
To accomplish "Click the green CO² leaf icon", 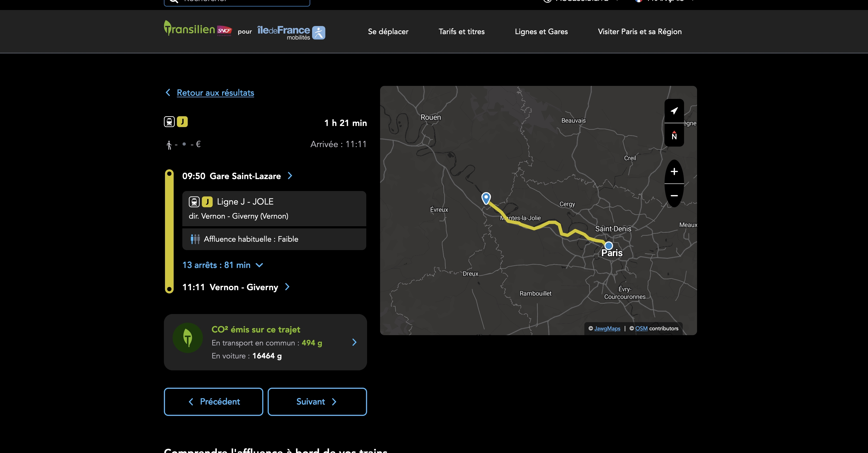I will point(188,338).
